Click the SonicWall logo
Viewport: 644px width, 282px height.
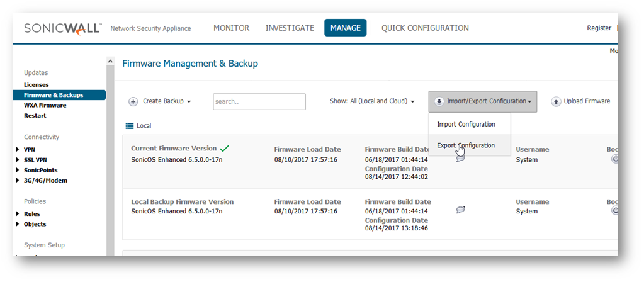62,28
